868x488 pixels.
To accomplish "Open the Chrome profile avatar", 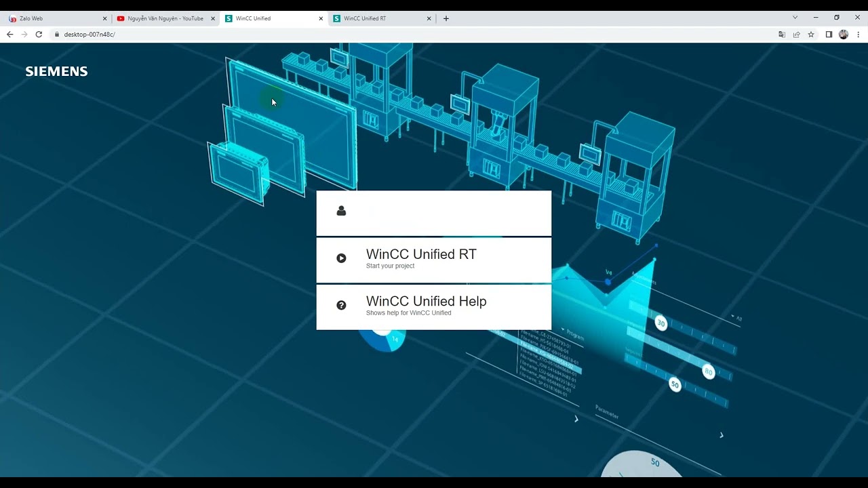I will click(x=844, y=35).
